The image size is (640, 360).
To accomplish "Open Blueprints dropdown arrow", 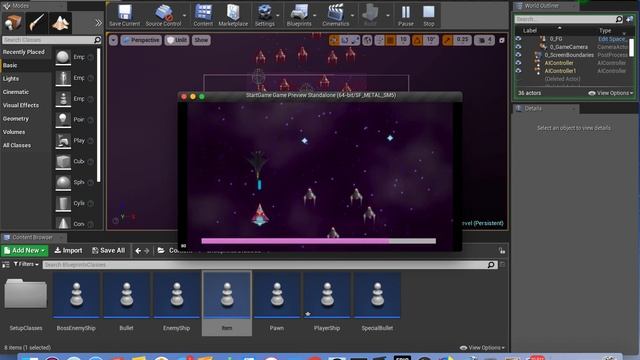I will click(x=315, y=16).
